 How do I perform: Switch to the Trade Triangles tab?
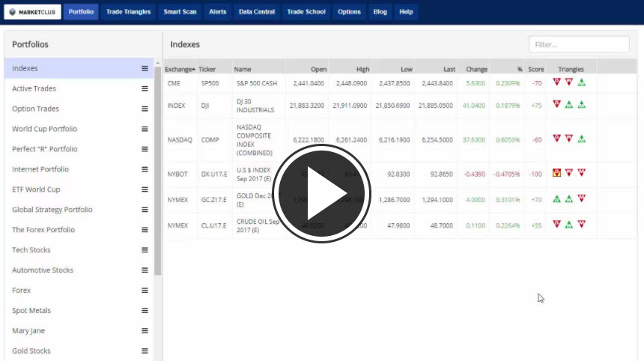pyautogui.click(x=128, y=12)
